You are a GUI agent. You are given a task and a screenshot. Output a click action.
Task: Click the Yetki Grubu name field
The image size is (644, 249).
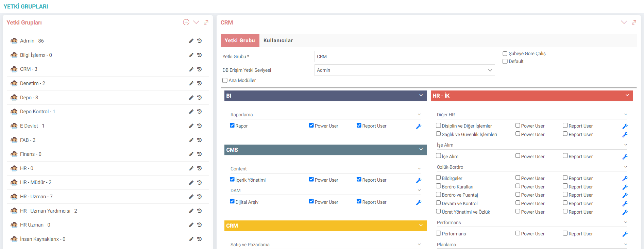[405, 56]
